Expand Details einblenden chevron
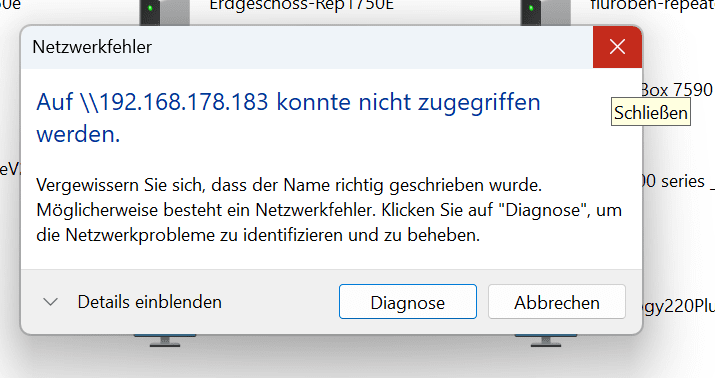Viewport: 715px width, 378px height. click(50, 302)
